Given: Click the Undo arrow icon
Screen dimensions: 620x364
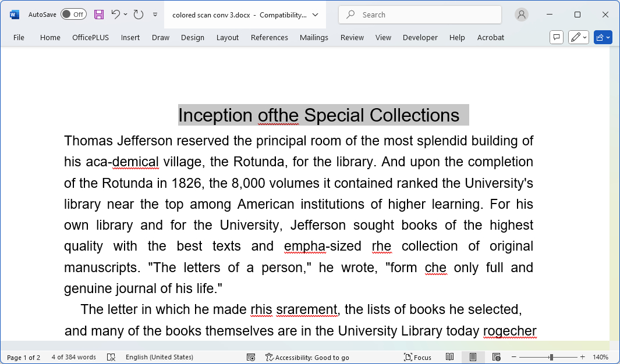Looking at the screenshot, I should 115,15.
